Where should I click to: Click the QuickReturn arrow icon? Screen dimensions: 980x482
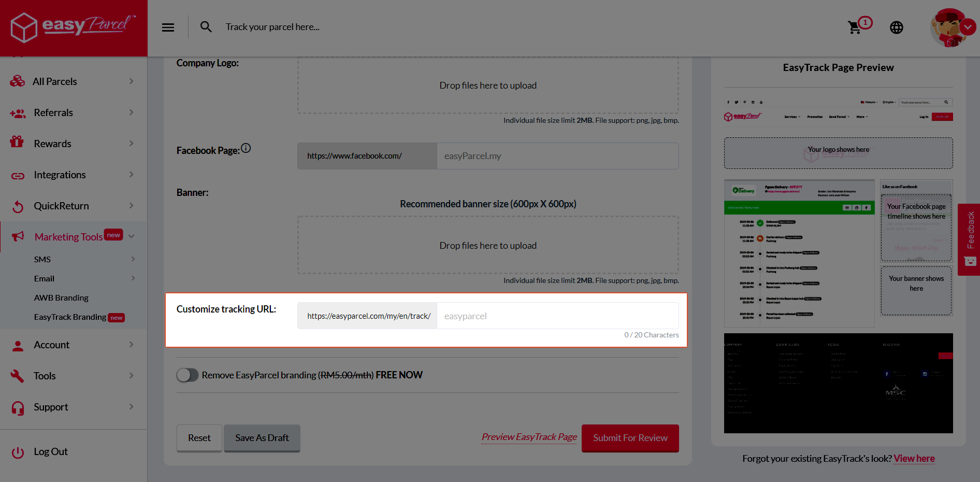[x=18, y=206]
